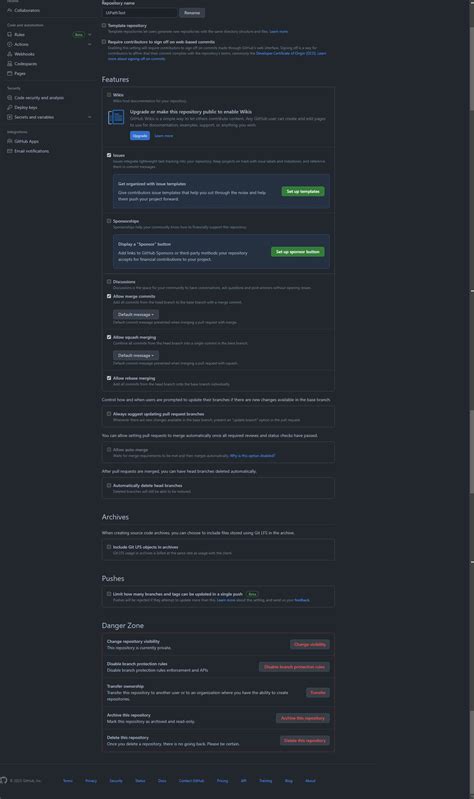This screenshot has width=474, height=799.
Task: Open Webhooks via its sidebar icon
Action: pos(10,54)
